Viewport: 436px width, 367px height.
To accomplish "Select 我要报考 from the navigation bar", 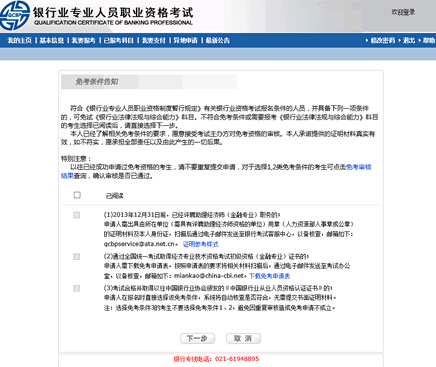I will click(x=83, y=41).
